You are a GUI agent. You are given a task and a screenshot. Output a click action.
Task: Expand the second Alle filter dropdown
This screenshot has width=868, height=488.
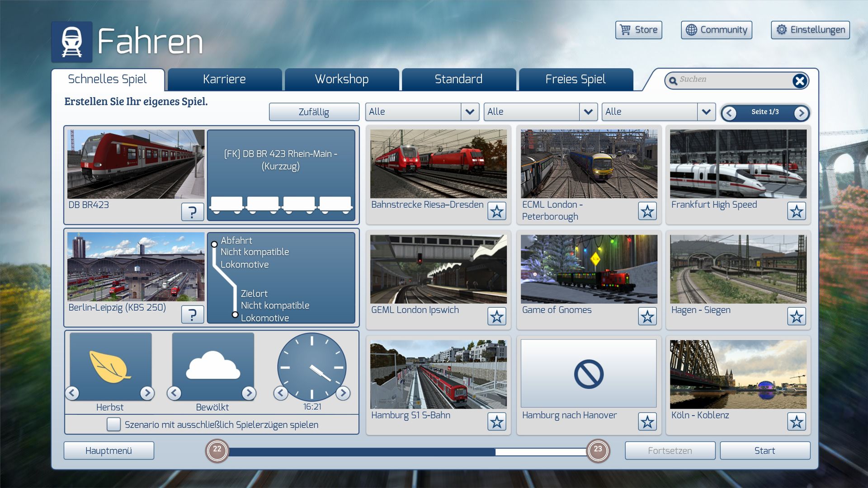[x=588, y=112]
